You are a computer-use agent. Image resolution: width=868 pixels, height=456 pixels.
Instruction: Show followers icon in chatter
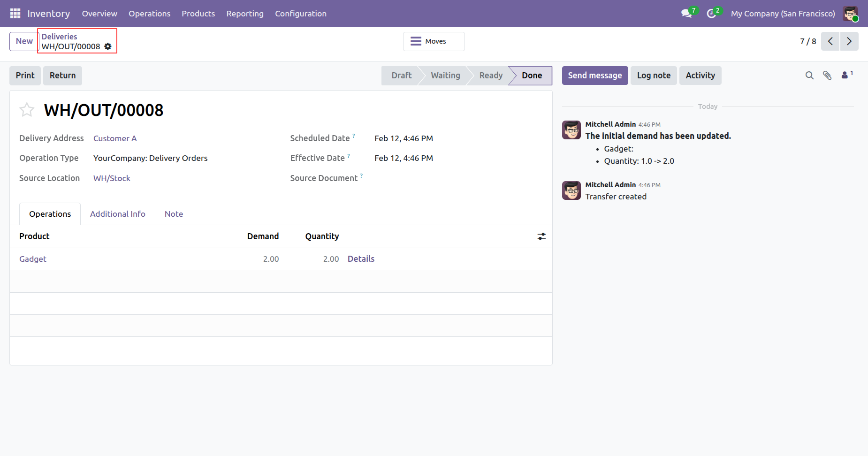tap(847, 75)
